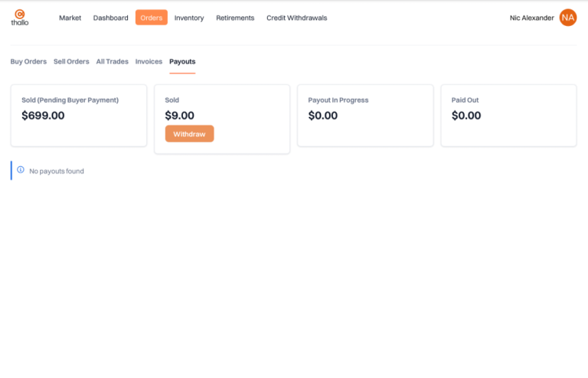Click the info icon beside No payouts found

point(21,170)
